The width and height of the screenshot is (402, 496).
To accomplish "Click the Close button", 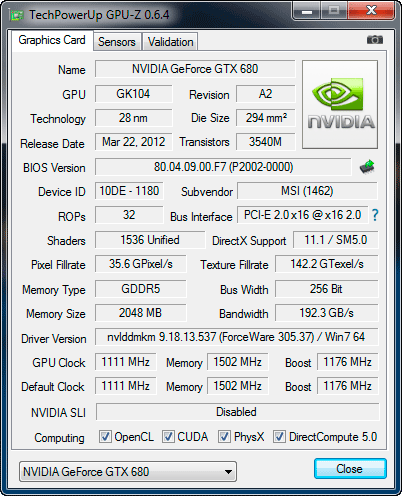I will pyautogui.click(x=350, y=469).
